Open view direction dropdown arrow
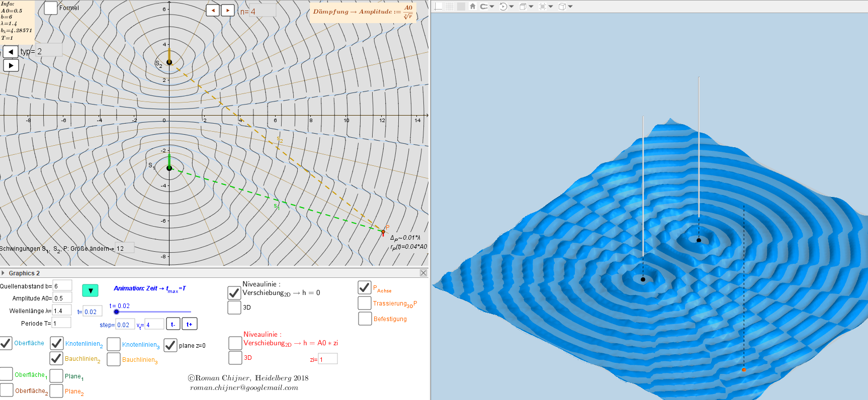This screenshot has height=400, width=868. coord(531,7)
